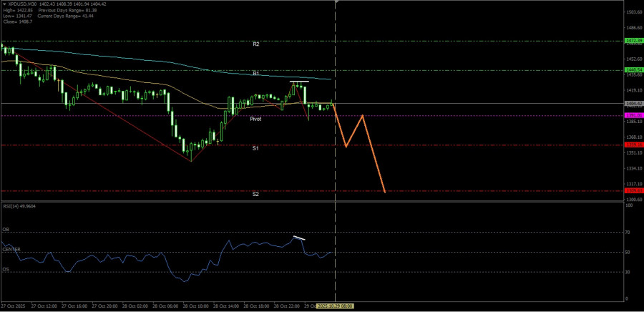
Task: Click the 1503.60 price scale value
Action: pyautogui.click(x=634, y=12)
